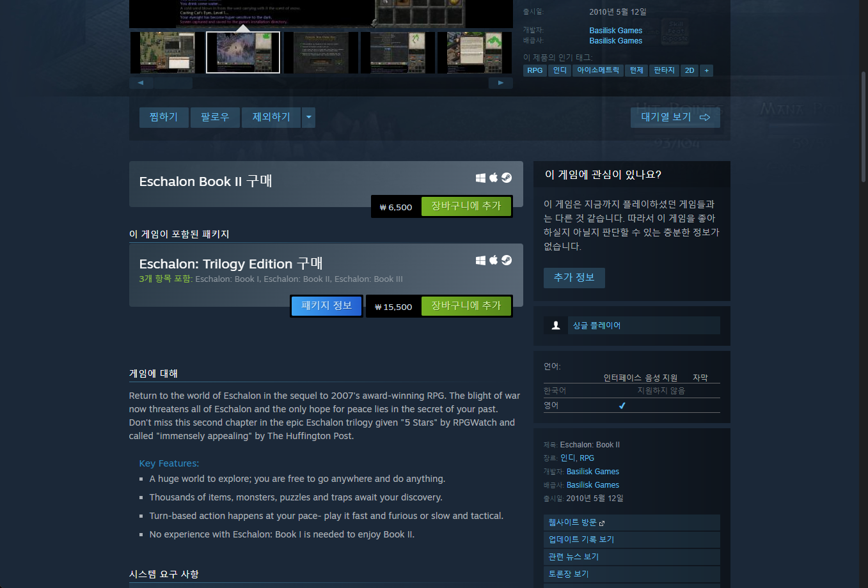The image size is (868, 588).
Task: Select fourth screenshot thumbnail
Action: coord(398,52)
